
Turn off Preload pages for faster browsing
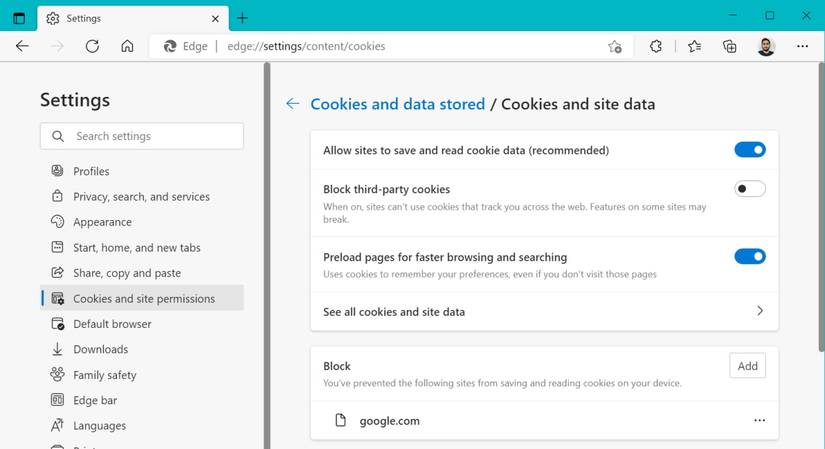[749, 257]
